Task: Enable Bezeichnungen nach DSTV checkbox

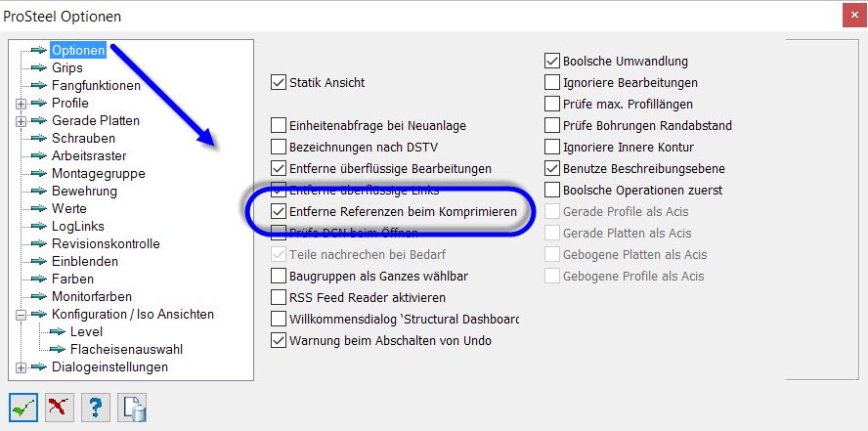Action: (278, 148)
